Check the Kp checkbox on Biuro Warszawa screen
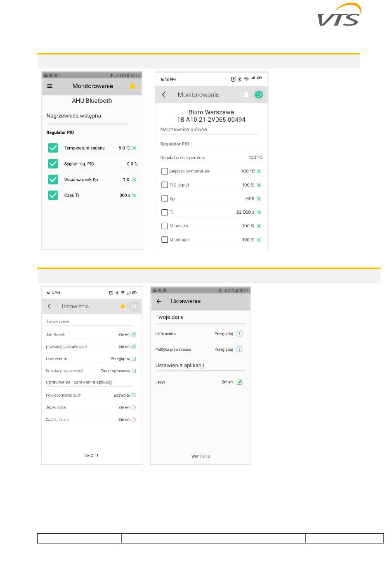Image resolution: width=392 pixels, height=565 pixels. [x=165, y=199]
